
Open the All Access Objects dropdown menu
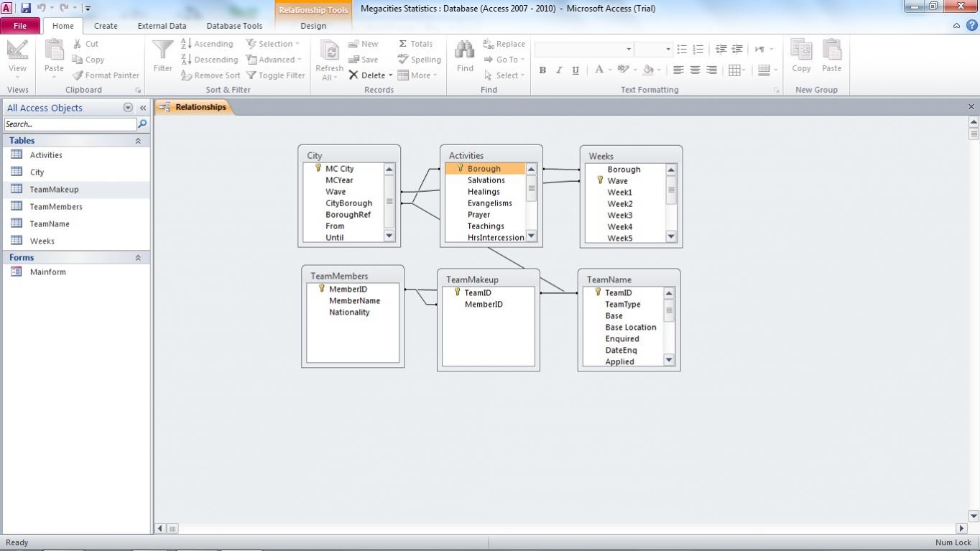point(128,108)
